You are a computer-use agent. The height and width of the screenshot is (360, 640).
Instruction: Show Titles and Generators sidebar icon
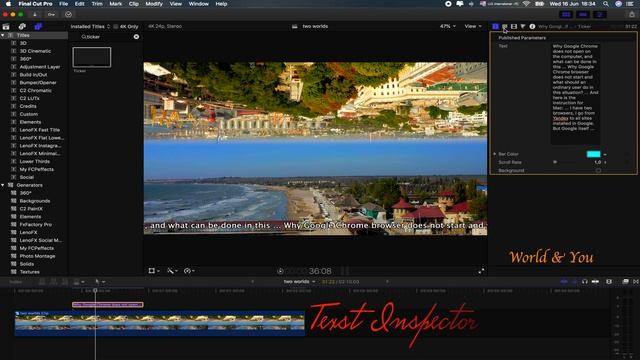38,27
